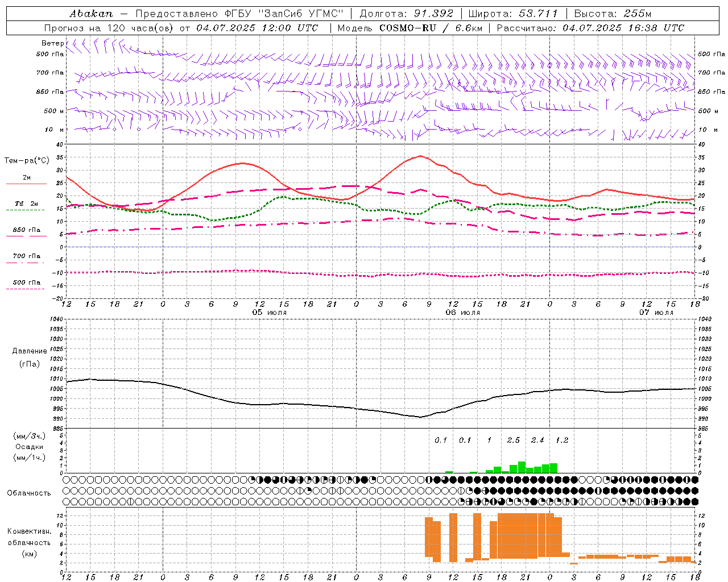
Task: Click the 'Конвективн.' convective cloud label
Action: click(x=29, y=532)
